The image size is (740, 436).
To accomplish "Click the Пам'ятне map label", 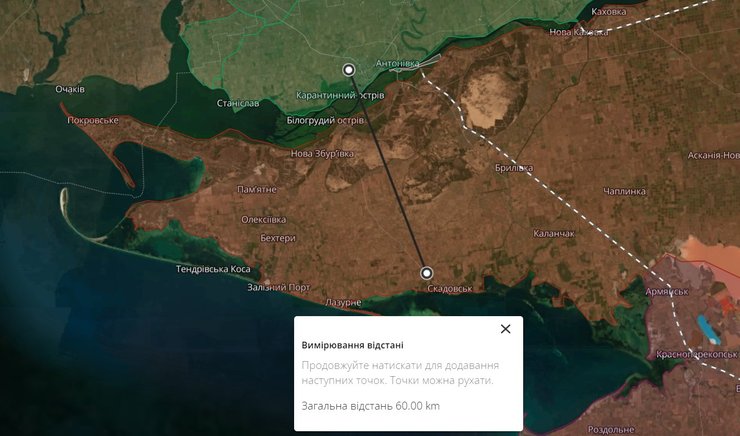I will click(x=257, y=189).
